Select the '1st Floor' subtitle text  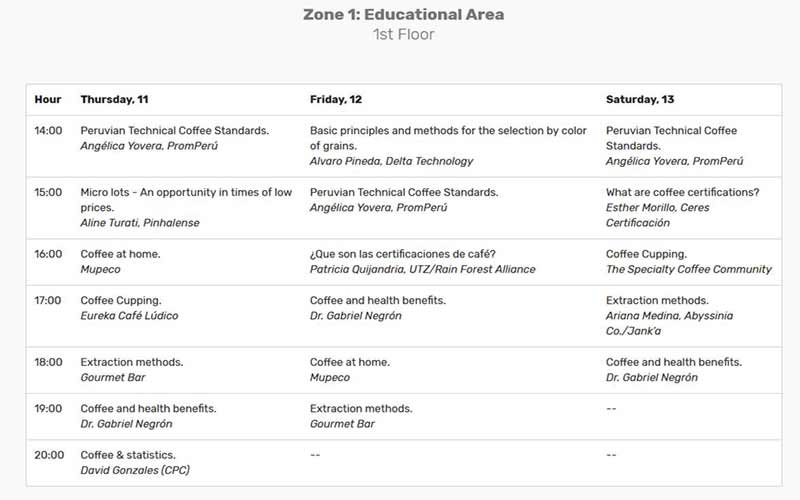pos(404,34)
